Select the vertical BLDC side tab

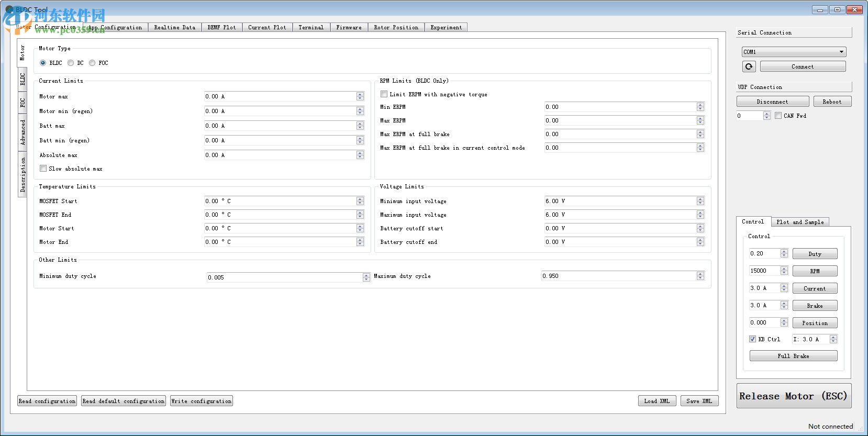click(x=23, y=79)
